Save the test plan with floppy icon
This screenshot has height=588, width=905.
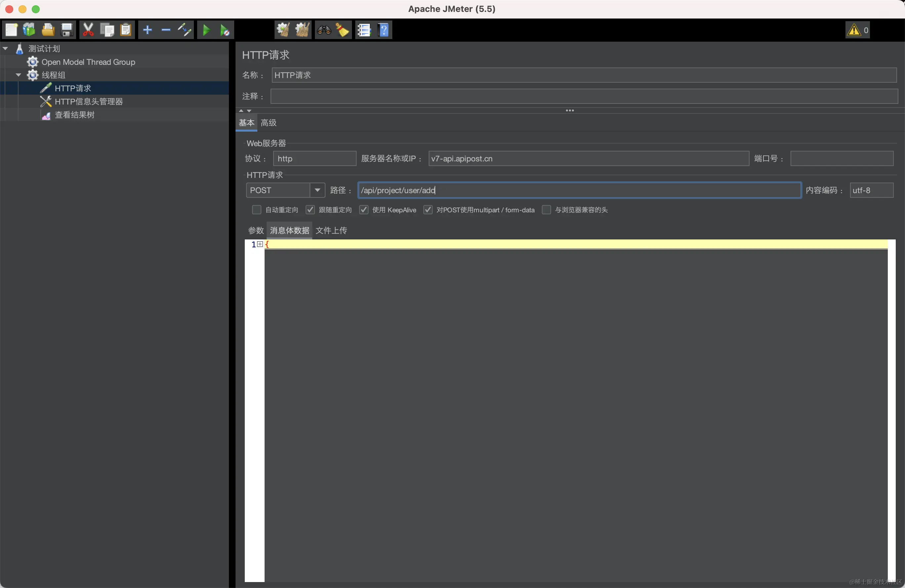click(x=67, y=30)
